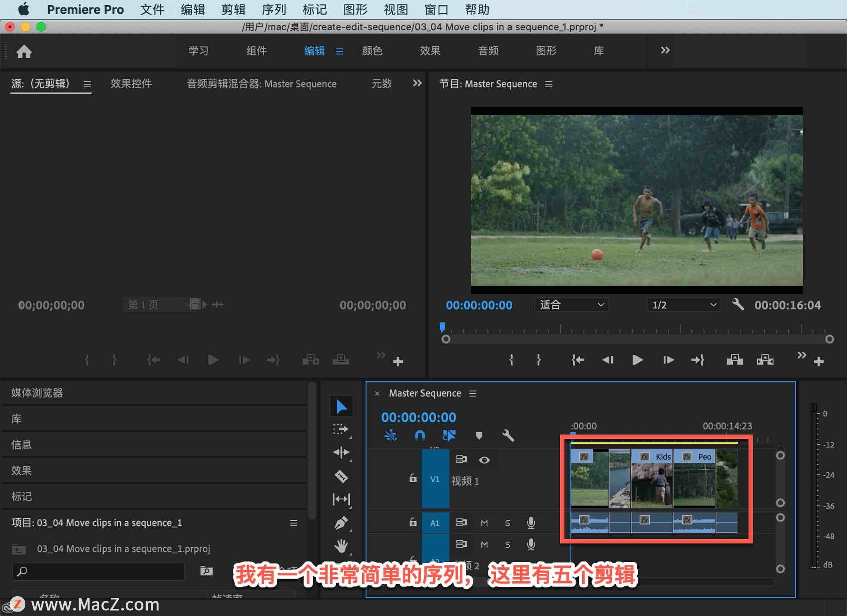Toggle V1 track output eye
The height and width of the screenshot is (616, 847).
484,460
